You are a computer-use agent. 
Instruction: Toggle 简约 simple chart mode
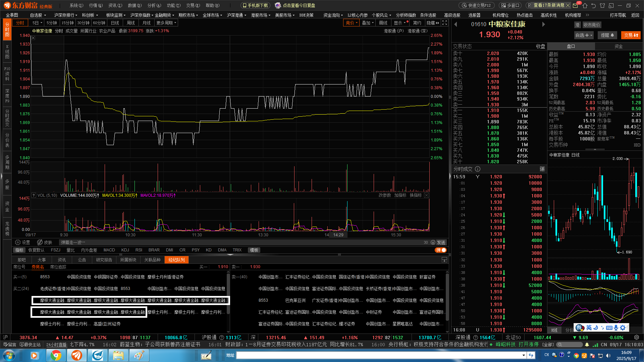pos(417,23)
